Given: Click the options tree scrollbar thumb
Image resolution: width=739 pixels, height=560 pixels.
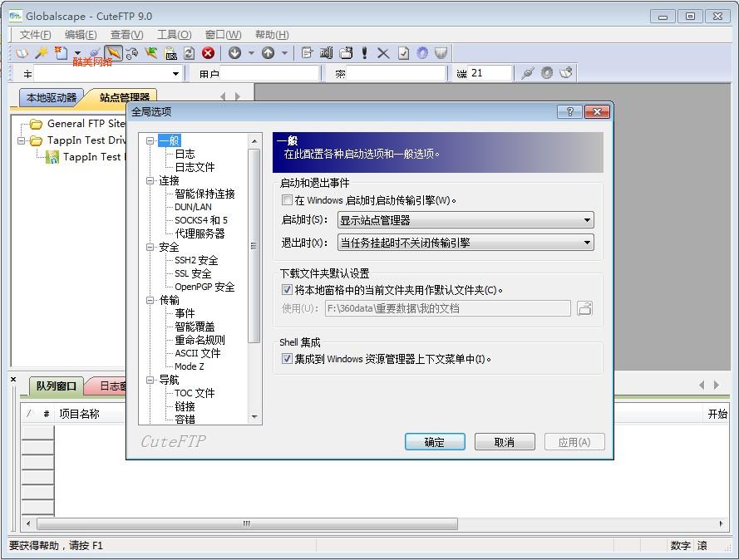Looking at the screenshot, I should tap(254, 246).
